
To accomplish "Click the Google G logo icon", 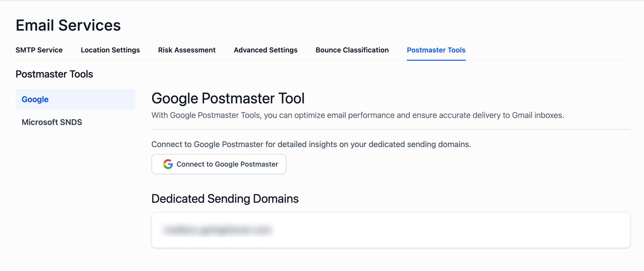I will click(x=168, y=164).
